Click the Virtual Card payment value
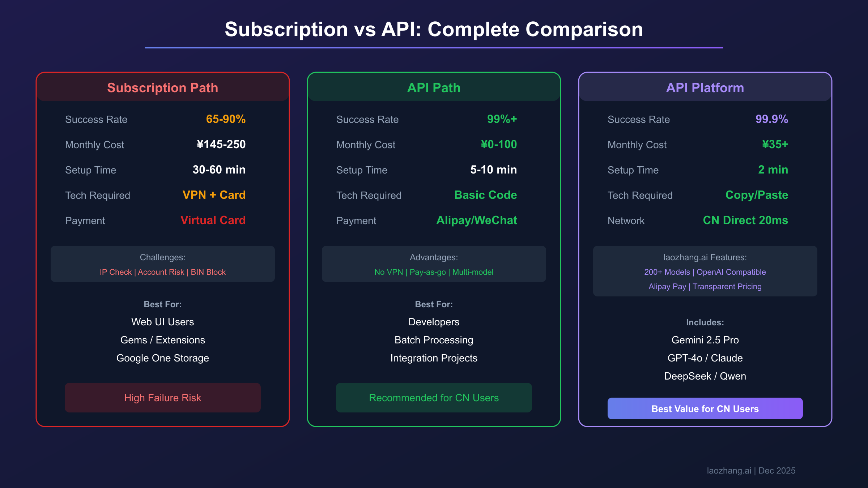This screenshot has width=868, height=488. tap(213, 221)
